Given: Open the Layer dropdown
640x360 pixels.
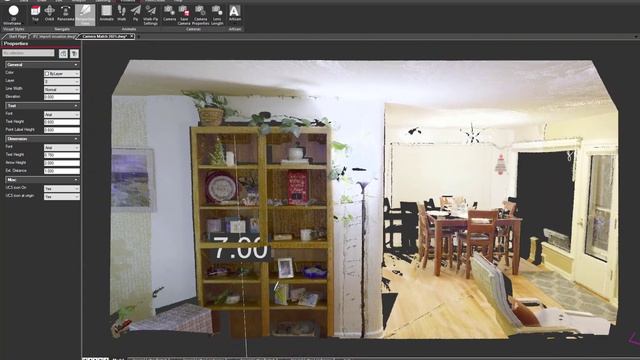Looking at the screenshot, I should (62, 82).
